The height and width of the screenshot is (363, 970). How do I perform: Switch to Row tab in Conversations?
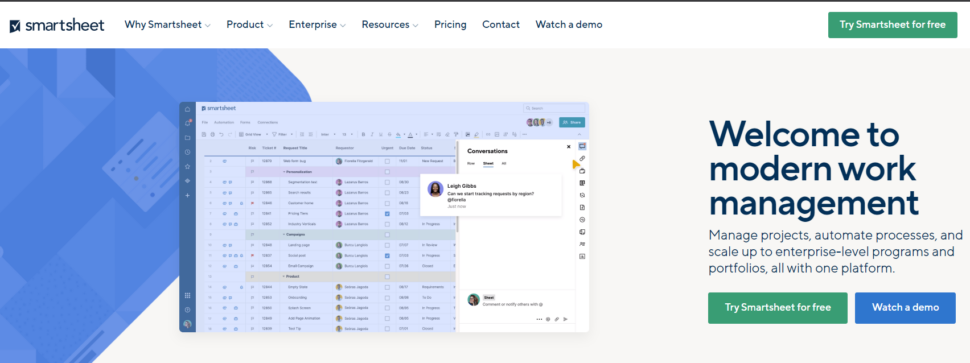coord(471,163)
